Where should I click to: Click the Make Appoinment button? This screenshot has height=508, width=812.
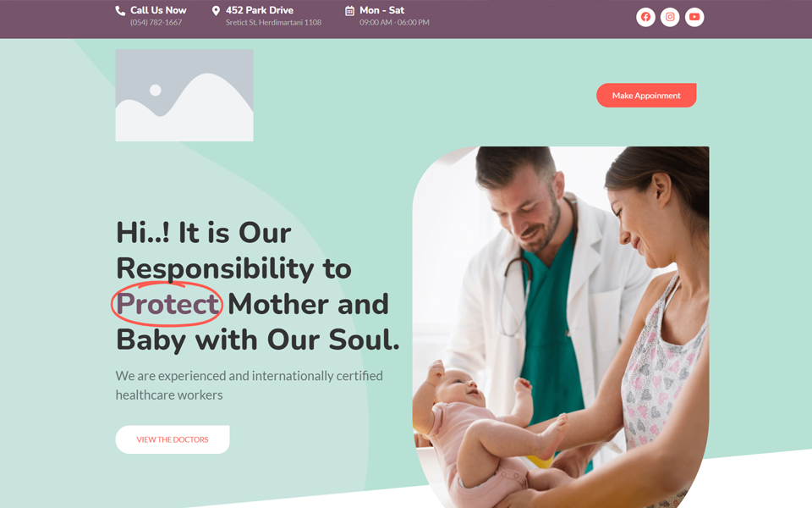(x=646, y=96)
